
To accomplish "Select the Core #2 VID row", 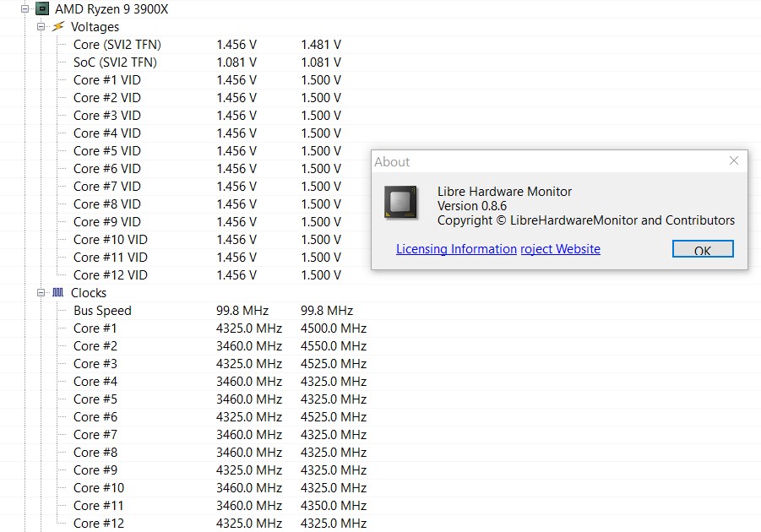I will coord(207,98).
